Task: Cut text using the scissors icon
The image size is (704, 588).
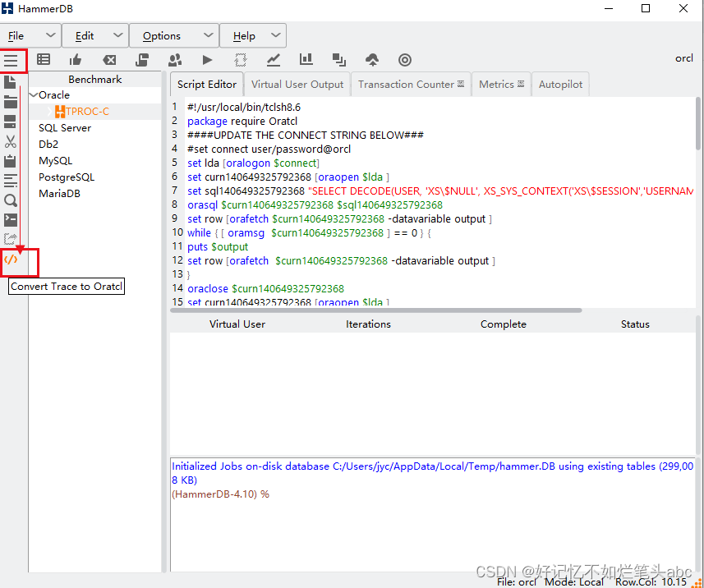Action: click(12, 141)
